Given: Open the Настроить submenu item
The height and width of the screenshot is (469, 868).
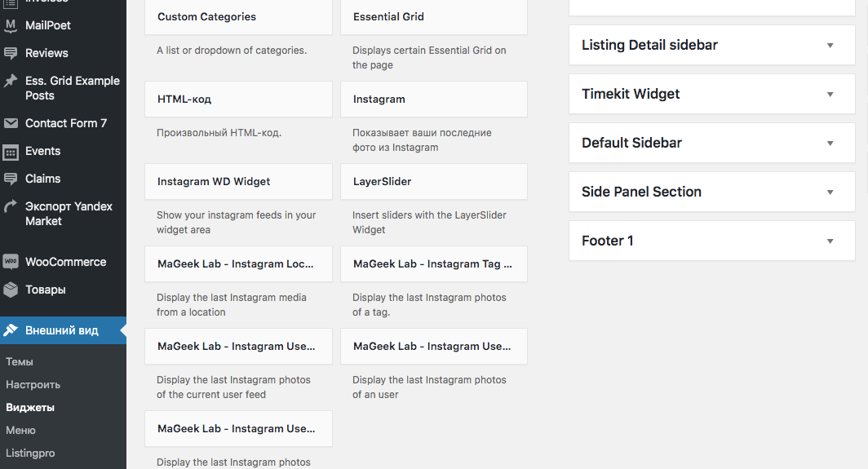Looking at the screenshot, I should (x=33, y=384).
